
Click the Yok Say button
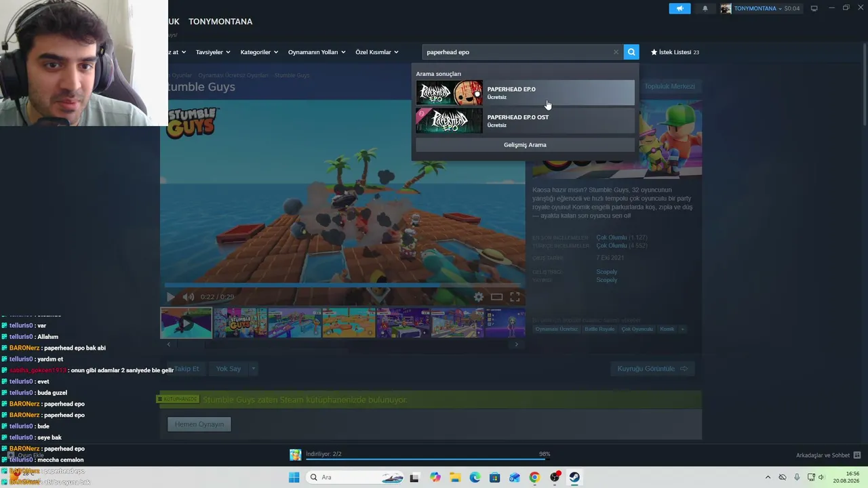(x=229, y=369)
